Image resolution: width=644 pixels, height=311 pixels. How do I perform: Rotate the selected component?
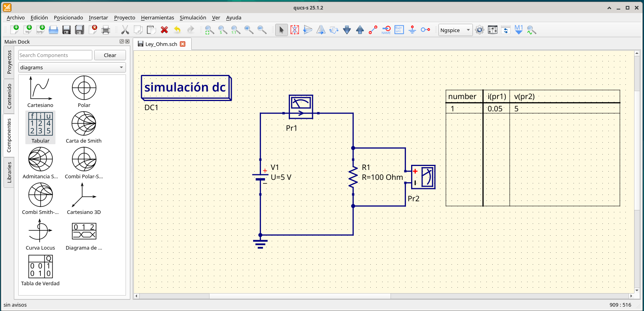(334, 30)
